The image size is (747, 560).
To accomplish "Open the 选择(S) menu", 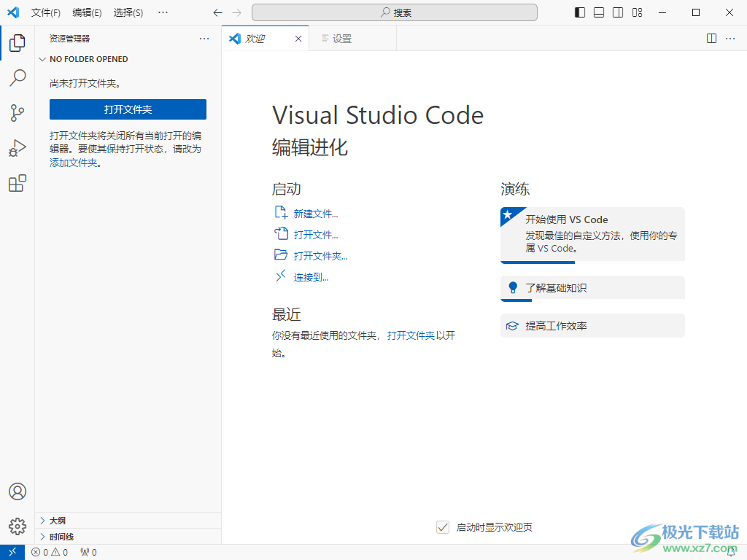I will [128, 13].
